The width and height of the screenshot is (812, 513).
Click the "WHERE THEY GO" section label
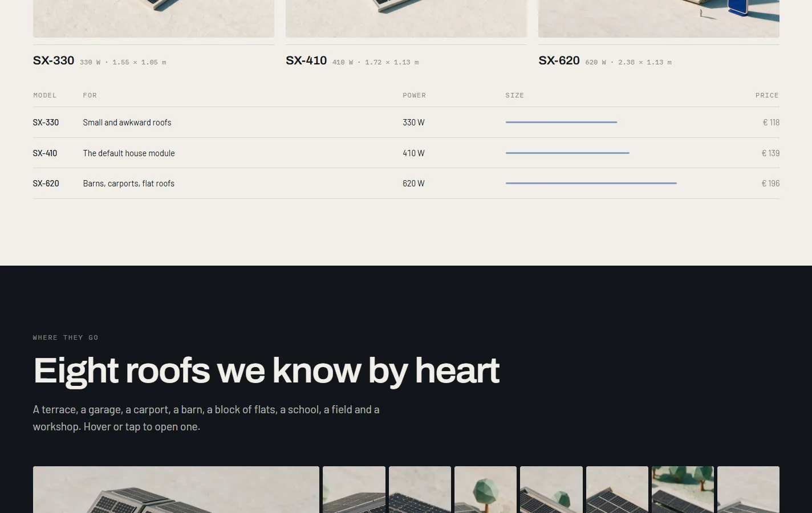pyautogui.click(x=66, y=338)
